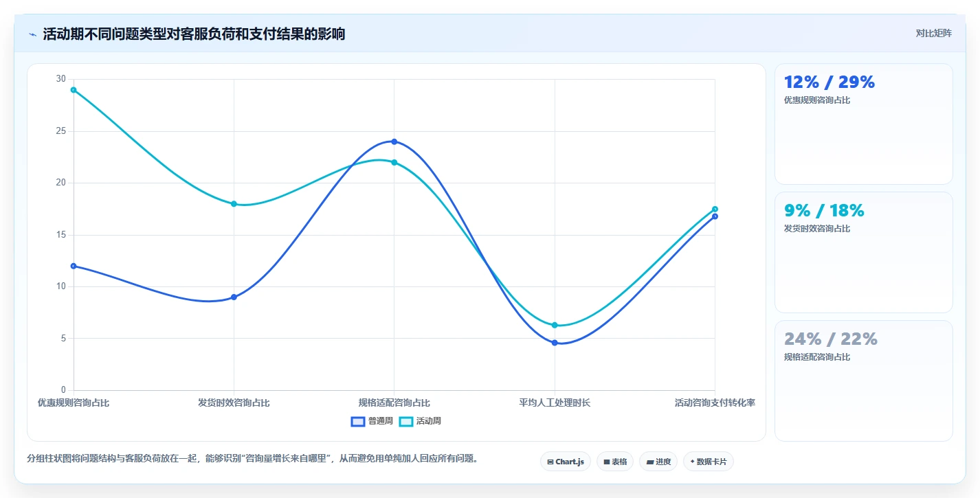The width and height of the screenshot is (980, 498).
Task: Select the 表格 tag
Action: point(614,462)
